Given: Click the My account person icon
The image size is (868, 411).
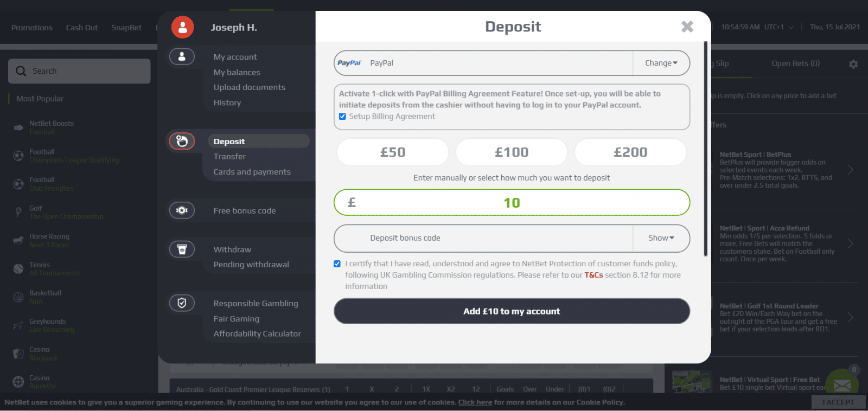Looking at the screenshot, I should tap(182, 56).
